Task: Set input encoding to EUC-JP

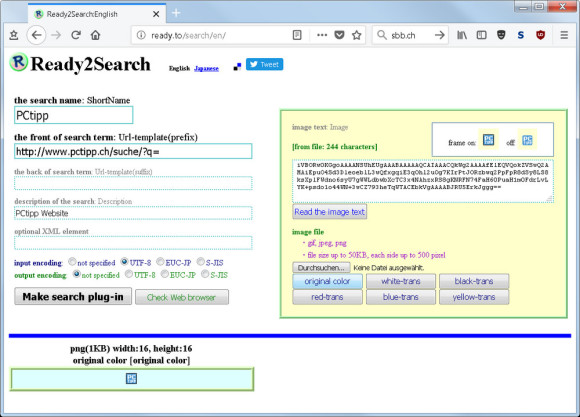Action: tap(160, 262)
